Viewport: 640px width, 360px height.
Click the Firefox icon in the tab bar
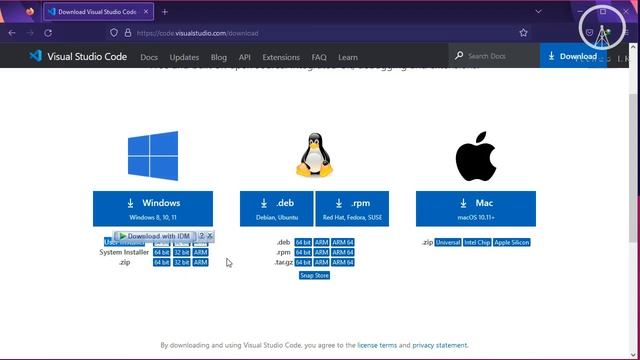[x=30, y=11]
